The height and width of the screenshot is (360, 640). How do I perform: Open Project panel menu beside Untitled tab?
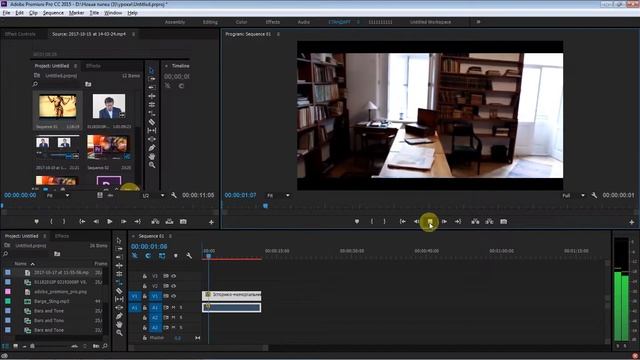(44, 236)
